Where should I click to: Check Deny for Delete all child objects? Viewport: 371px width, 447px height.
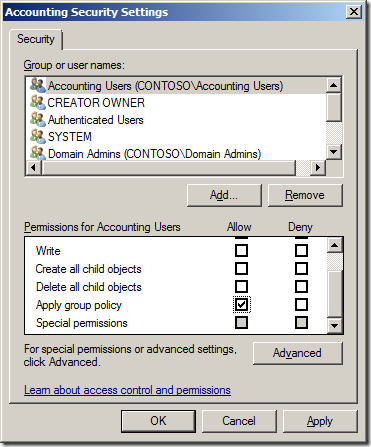pyautogui.click(x=301, y=286)
